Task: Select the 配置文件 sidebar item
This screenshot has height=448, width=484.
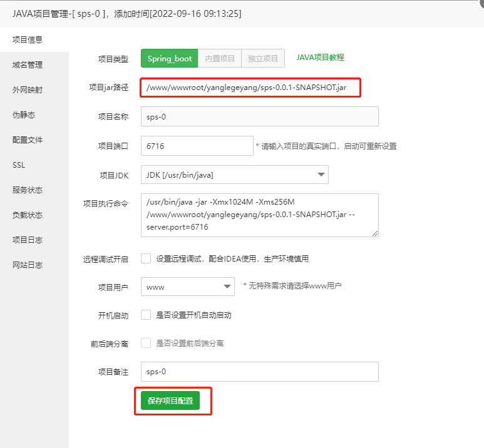Action: coord(28,140)
